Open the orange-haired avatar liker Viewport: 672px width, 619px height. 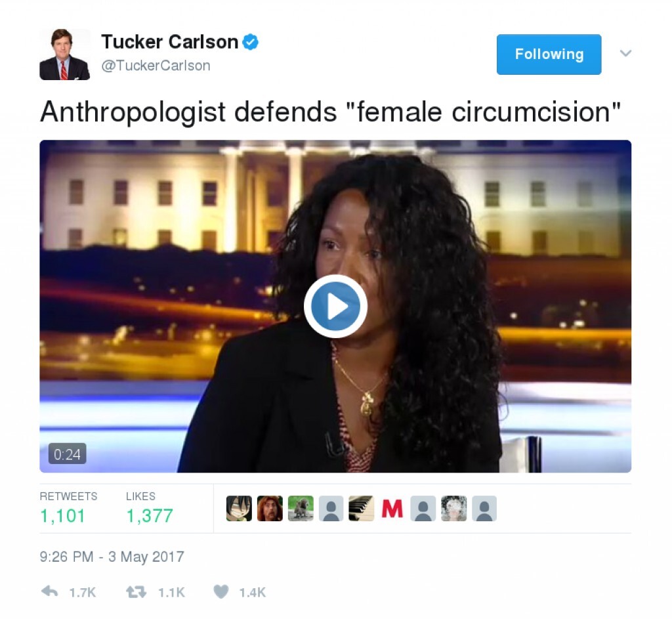pos(270,509)
